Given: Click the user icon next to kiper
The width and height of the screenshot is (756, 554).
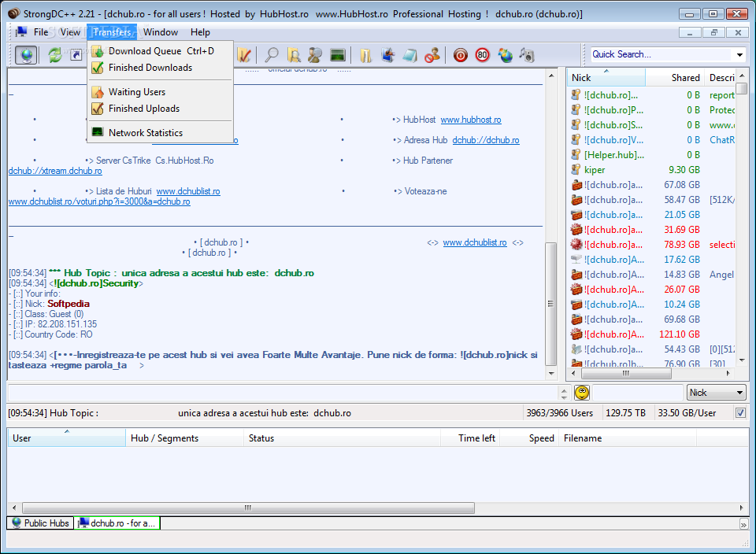Looking at the screenshot, I should click(576, 169).
